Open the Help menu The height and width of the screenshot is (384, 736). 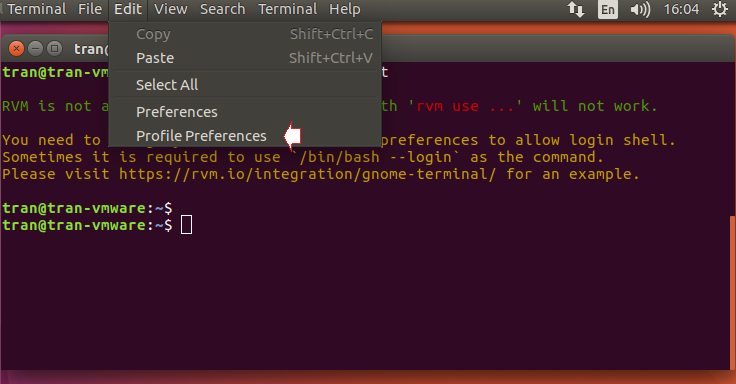(x=345, y=9)
